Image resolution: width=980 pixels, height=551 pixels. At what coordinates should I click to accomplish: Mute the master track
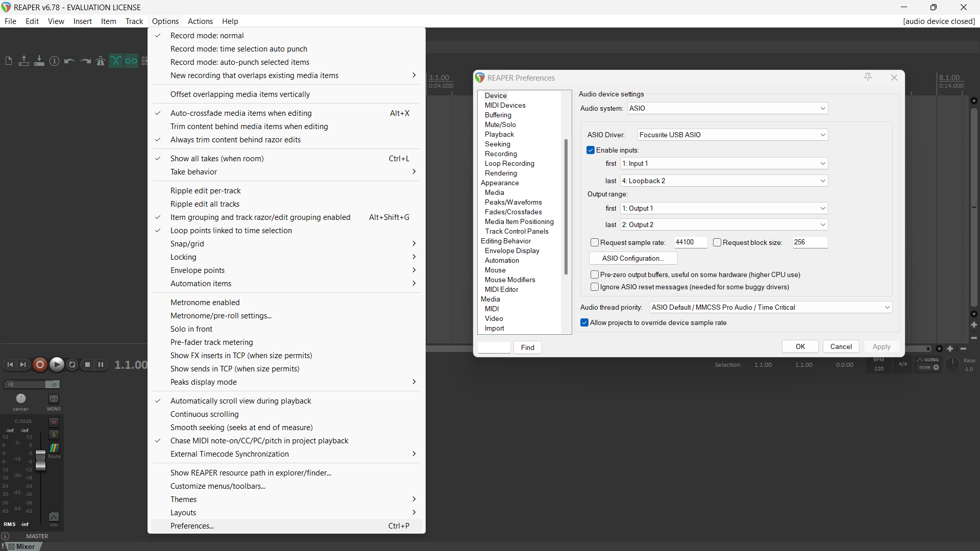pyautogui.click(x=54, y=422)
